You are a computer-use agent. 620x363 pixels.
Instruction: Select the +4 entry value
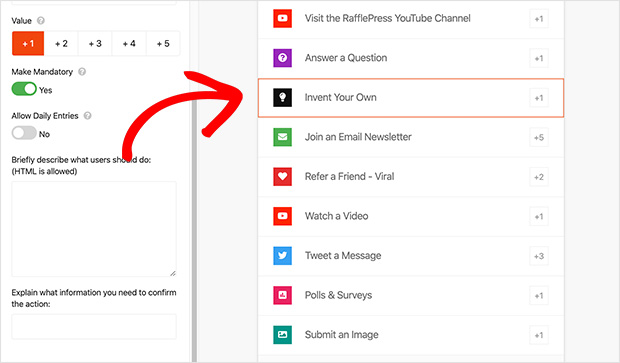[x=129, y=43]
